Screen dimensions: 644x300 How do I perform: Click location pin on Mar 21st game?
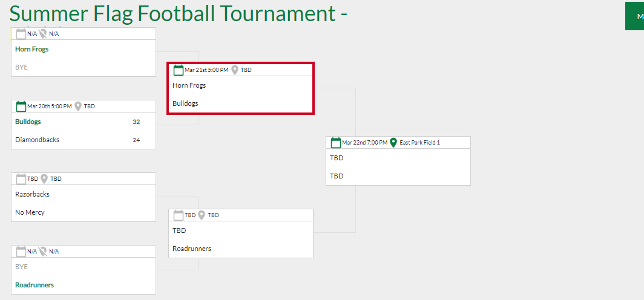[x=235, y=70]
